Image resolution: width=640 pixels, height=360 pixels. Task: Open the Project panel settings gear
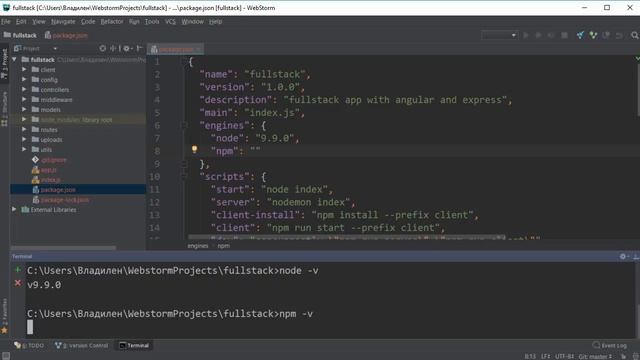tap(127, 48)
